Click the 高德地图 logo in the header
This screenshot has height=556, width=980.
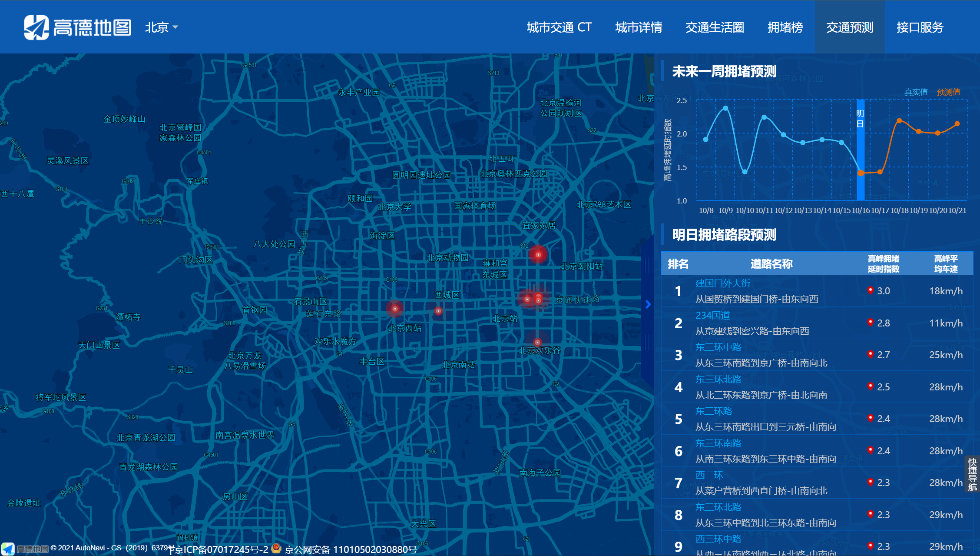coord(78,27)
